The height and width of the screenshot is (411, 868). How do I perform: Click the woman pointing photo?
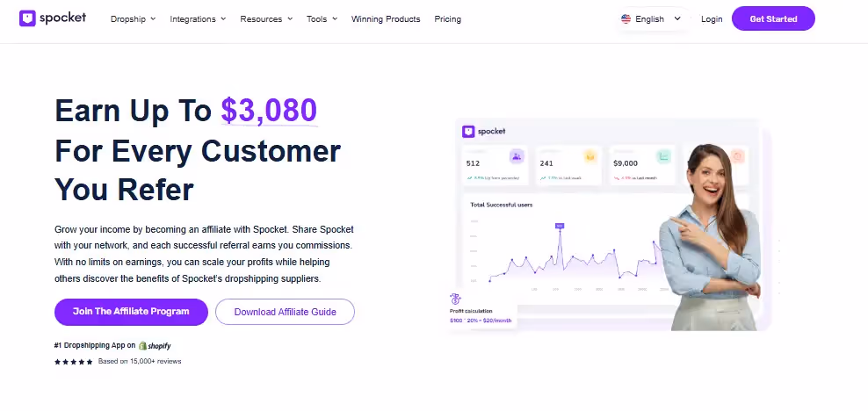712,238
